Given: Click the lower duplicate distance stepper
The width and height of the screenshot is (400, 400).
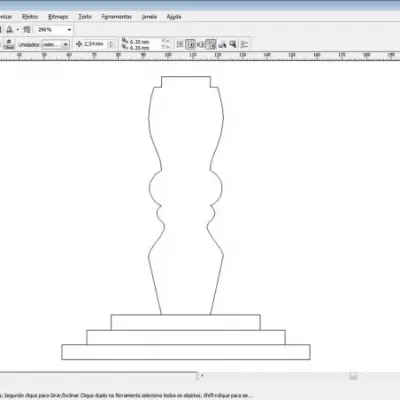Looking at the screenshot, I should (166, 48).
